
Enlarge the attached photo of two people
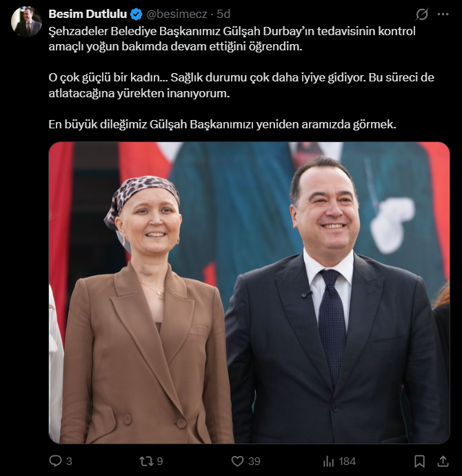(249, 292)
